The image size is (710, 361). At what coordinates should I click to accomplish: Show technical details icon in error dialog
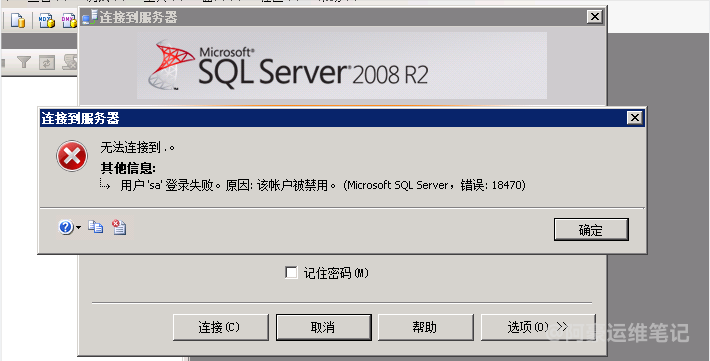coord(119,227)
